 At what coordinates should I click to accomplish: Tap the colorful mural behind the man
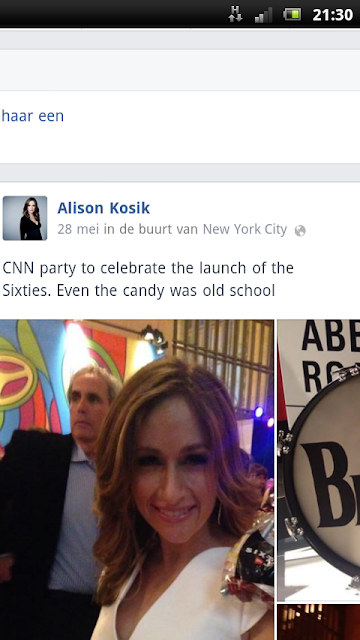[37, 380]
